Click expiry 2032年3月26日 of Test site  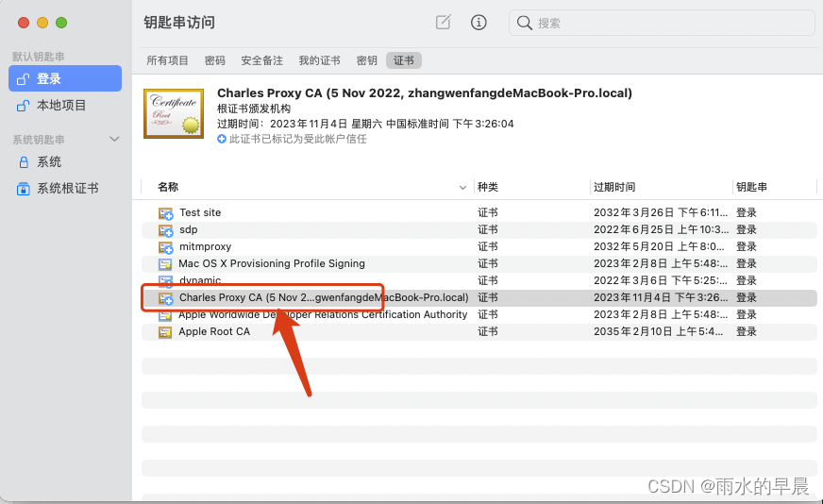pyautogui.click(x=661, y=212)
